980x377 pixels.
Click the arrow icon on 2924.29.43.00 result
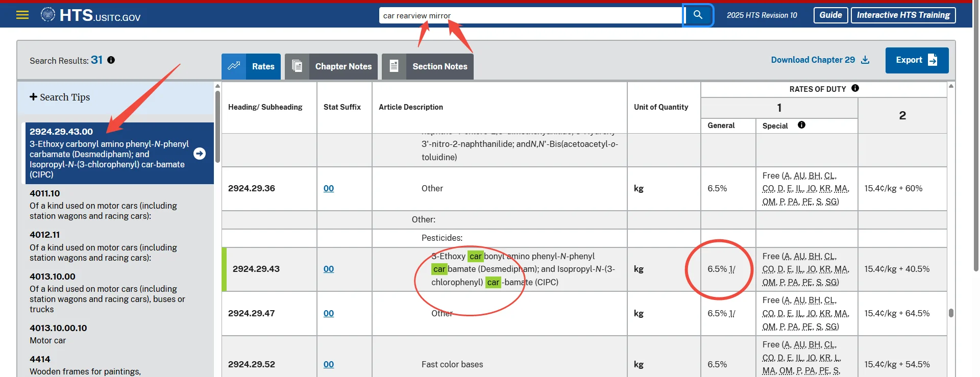200,154
